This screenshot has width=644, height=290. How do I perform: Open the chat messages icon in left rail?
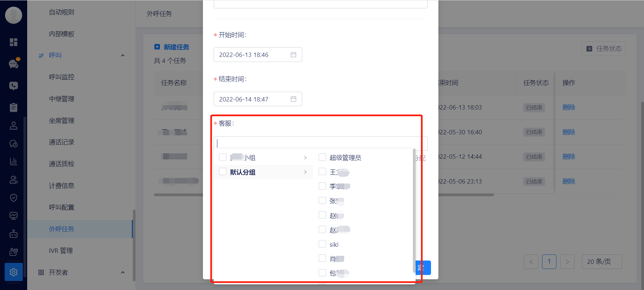point(13,64)
